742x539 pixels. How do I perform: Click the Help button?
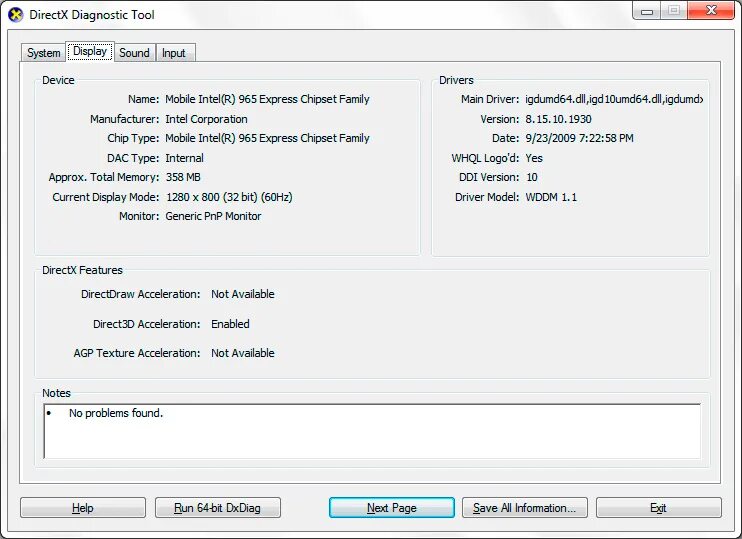pos(83,508)
